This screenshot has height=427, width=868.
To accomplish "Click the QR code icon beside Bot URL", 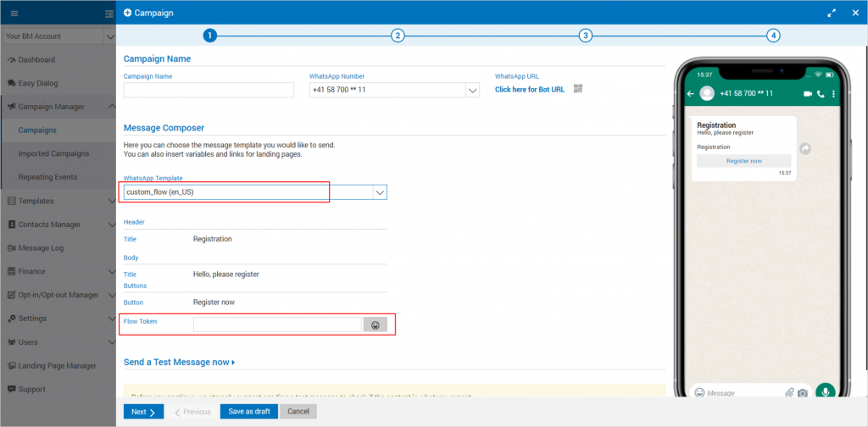I will coord(578,89).
